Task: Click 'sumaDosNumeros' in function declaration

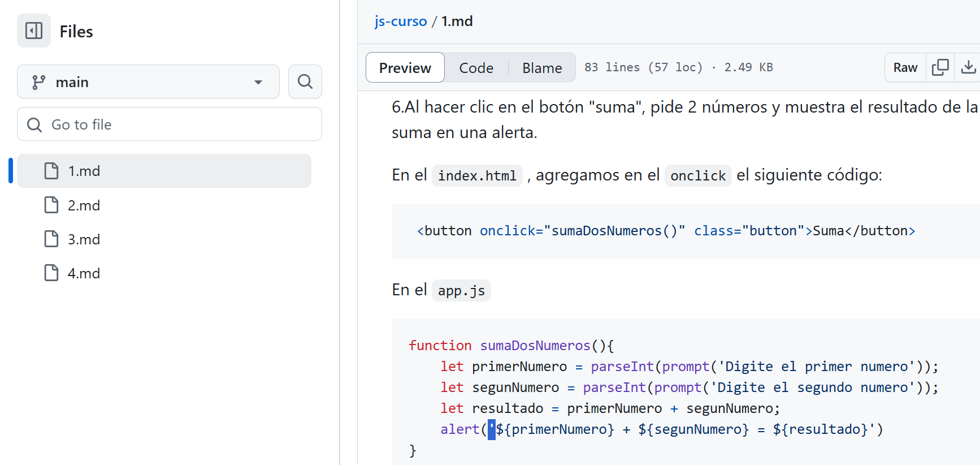Action: (x=535, y=346)
